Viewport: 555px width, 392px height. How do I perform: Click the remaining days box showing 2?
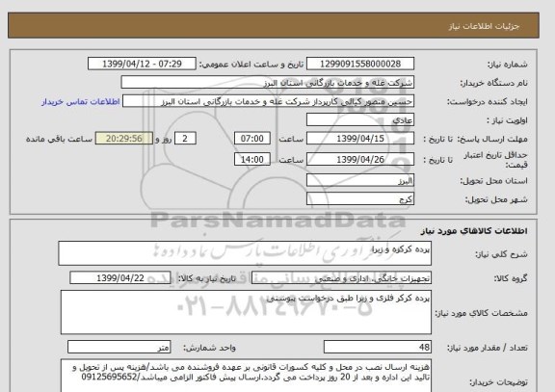(185, 139)
